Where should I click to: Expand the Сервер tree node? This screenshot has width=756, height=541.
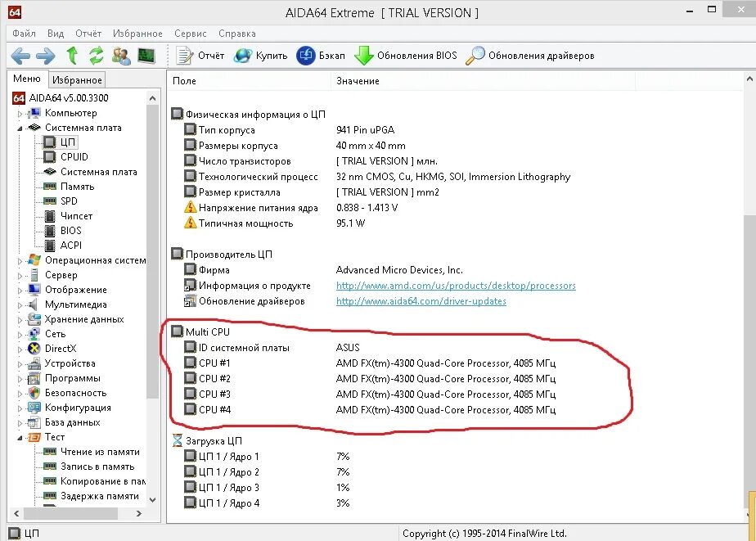click(20, 277)
